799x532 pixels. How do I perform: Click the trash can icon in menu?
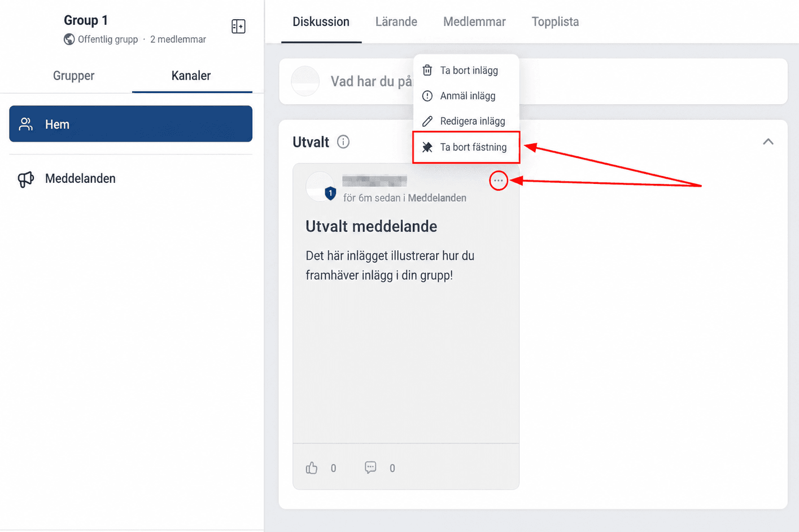(x=427, y=71)
